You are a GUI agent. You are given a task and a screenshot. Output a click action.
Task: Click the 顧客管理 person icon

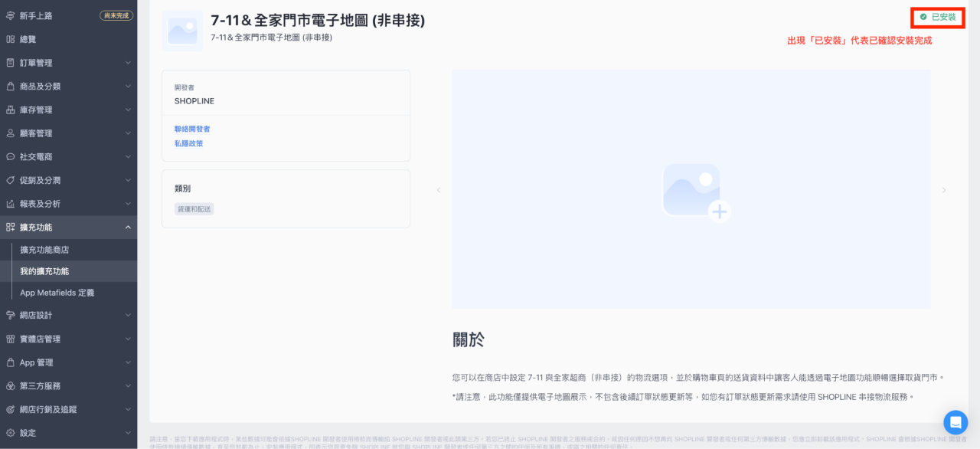10,133
